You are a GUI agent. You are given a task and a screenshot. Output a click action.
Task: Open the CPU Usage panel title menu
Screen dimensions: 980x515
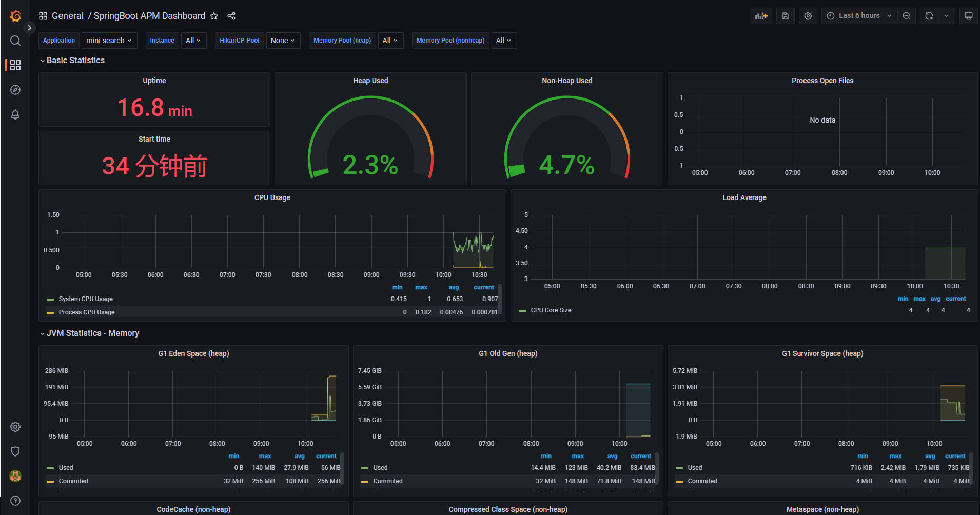click(x=272, y=197)
